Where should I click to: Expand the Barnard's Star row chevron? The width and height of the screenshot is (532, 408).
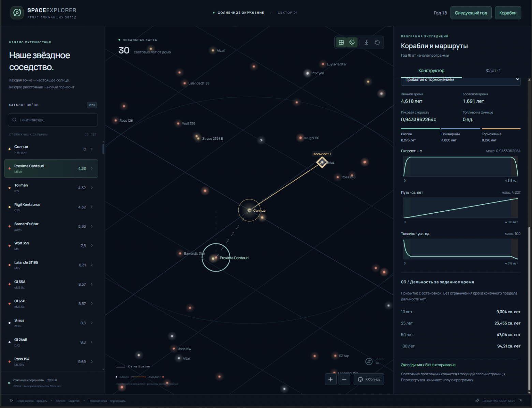92,226
